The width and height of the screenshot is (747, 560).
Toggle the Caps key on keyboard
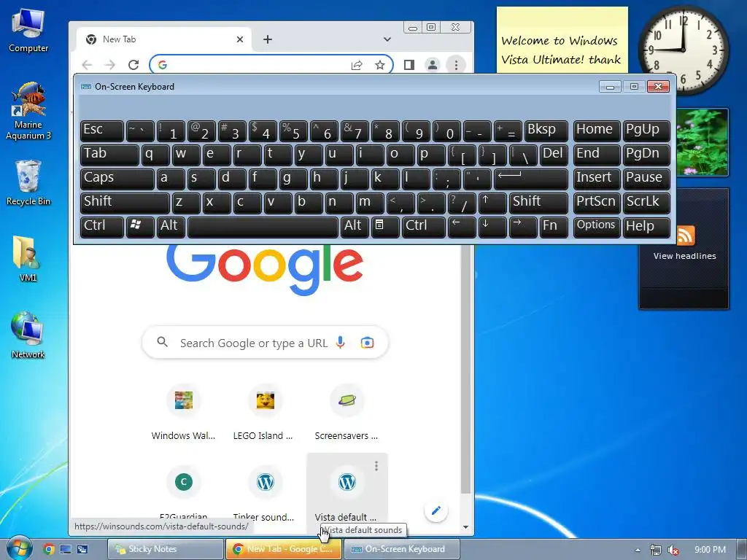tap(117, 179)
